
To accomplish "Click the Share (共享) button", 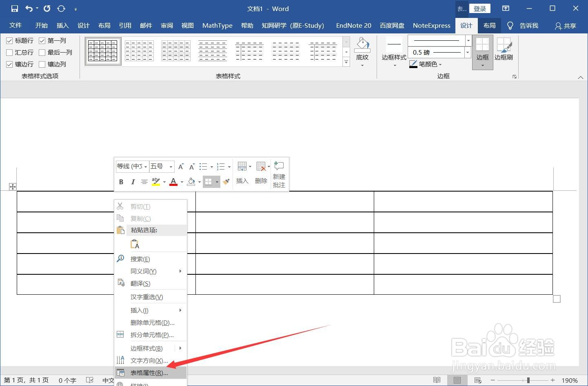I will [x=566, y=26].
